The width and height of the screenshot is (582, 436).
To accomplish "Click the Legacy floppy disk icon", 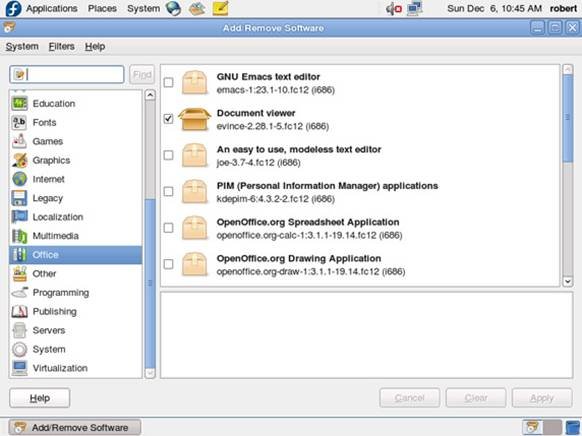I will pos(19,198).
